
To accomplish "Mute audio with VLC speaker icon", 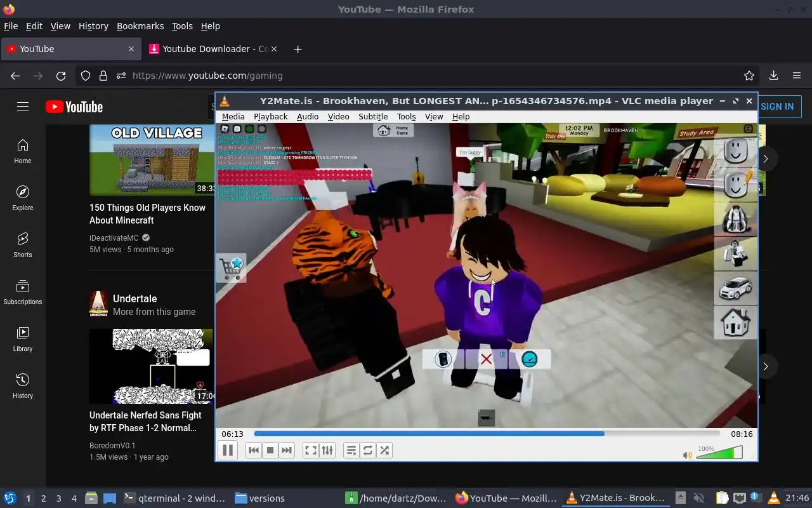I will pos(688,455).
